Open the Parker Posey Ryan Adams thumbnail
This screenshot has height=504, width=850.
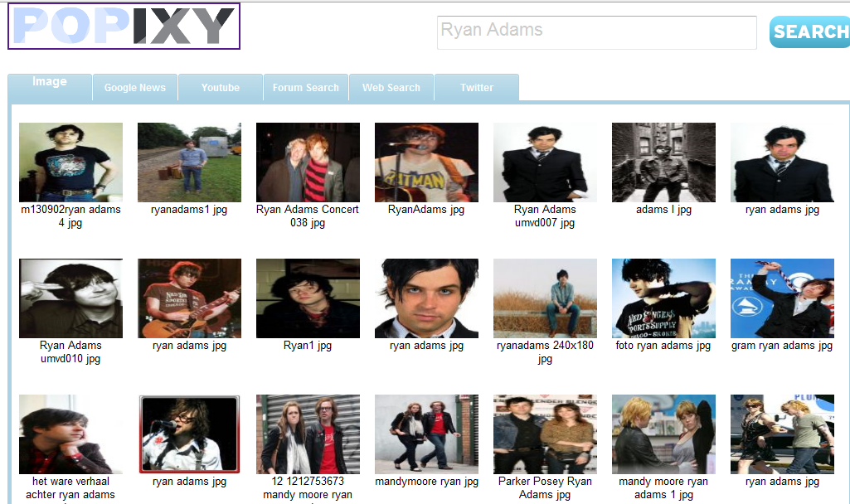[x=545, y=434]
